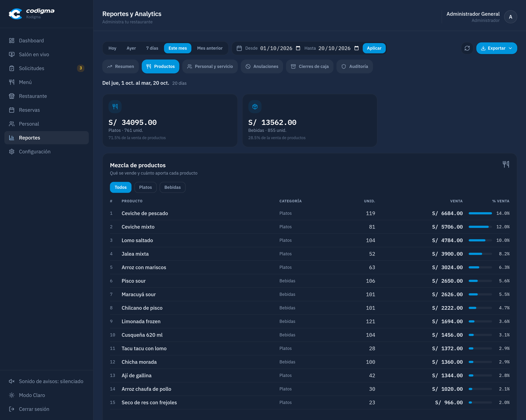Click the Aplicar button
This screenshot has width=526, height=420.
coord(374,48)
